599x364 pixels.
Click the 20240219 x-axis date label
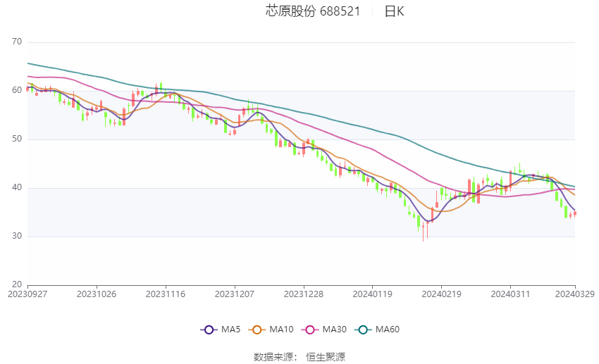tap(442, 294)
